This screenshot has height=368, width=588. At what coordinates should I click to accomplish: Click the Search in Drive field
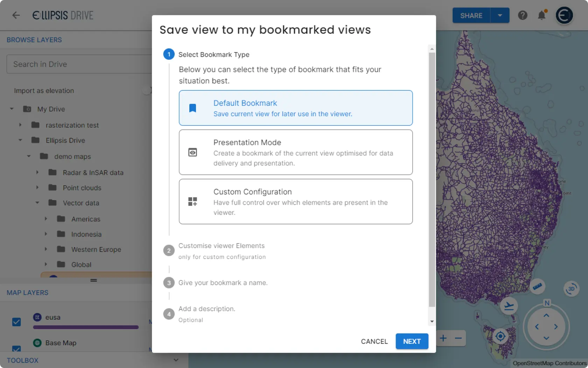[x=79, y=64]
